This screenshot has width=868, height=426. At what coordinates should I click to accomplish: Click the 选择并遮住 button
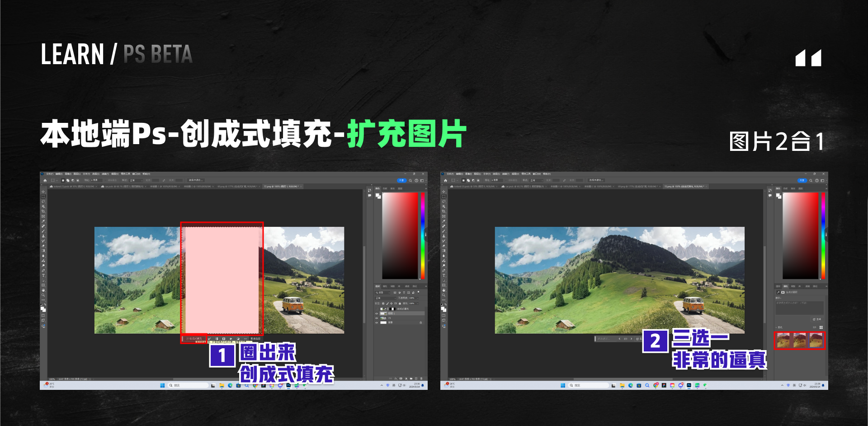[x=195, y=180]
